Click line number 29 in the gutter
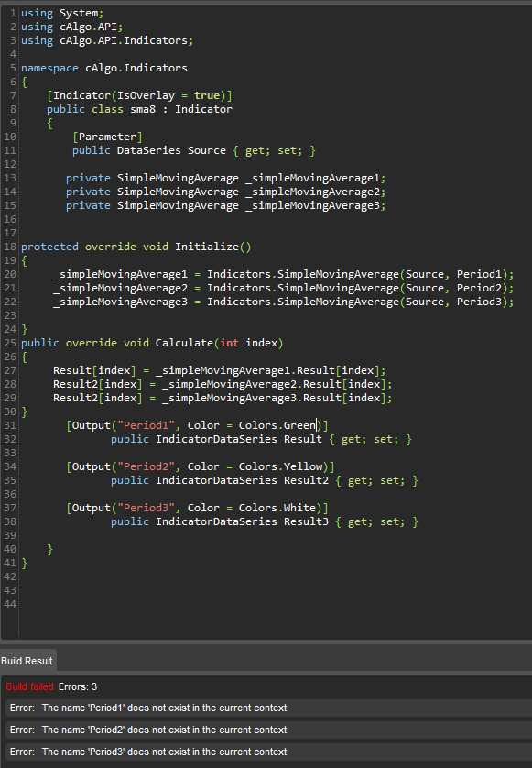 pos(10,398)
